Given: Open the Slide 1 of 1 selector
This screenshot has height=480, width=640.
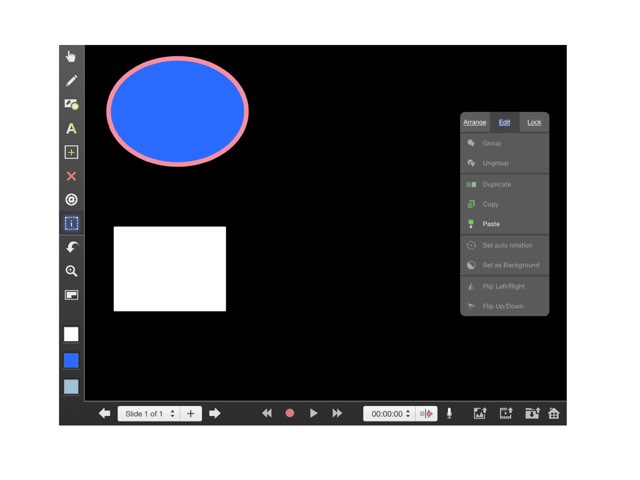Looking at the screenshot, I should pos(150,413).
